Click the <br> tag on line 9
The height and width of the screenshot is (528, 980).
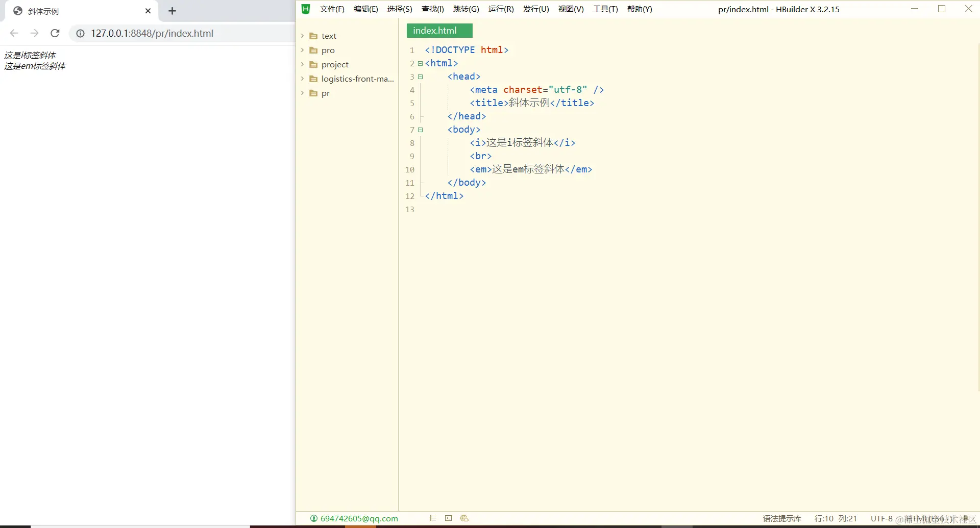(x=481, y=156)
